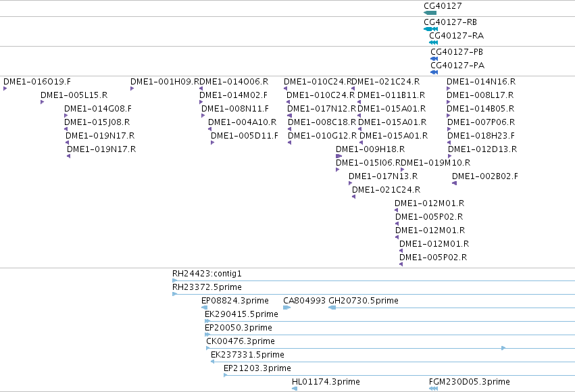Viewport: 575px width, 392px height.
Task: Click the DME1-009H18.R arrow glyph
Action: click(339, 156)
